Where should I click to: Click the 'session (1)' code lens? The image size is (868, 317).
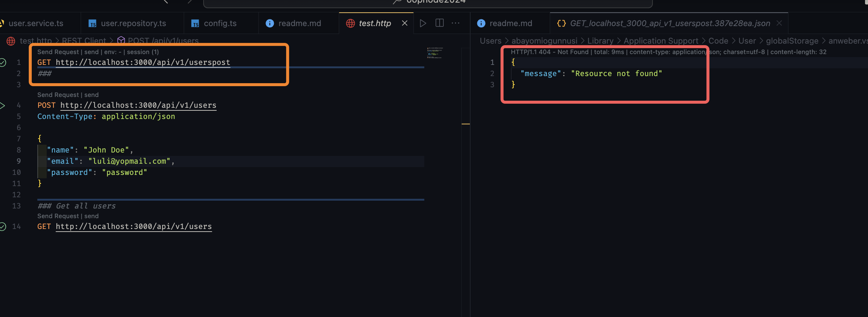click(143, 52)
